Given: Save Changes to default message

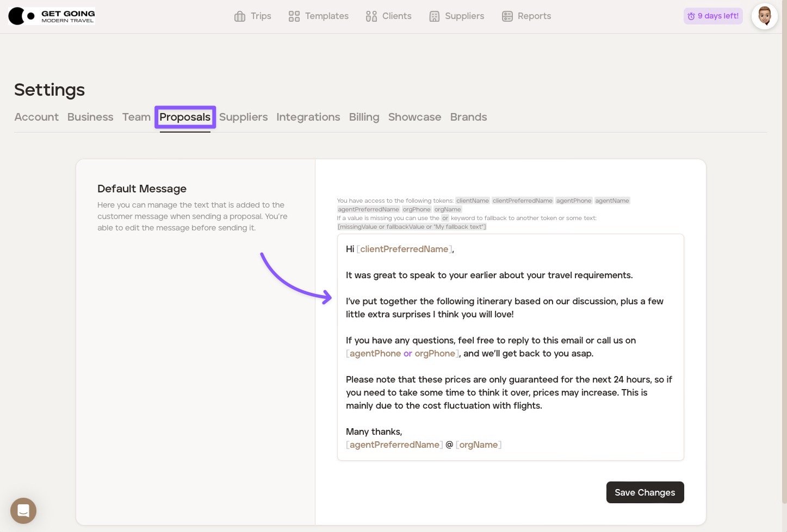Looking at the screenshot, I should [645, 492].
